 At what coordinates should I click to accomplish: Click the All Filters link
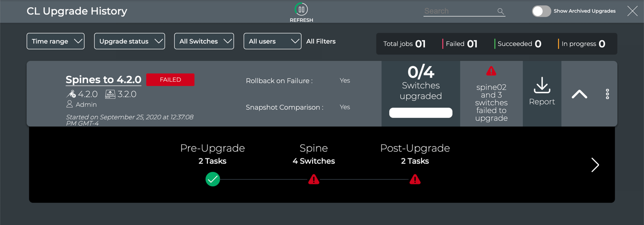click(x=321, y=42)
